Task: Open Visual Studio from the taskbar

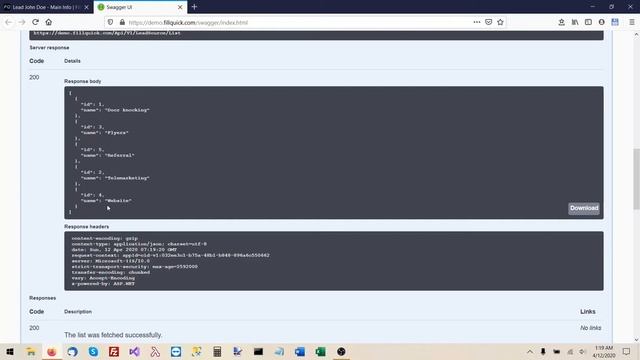Action: [134, 351]
